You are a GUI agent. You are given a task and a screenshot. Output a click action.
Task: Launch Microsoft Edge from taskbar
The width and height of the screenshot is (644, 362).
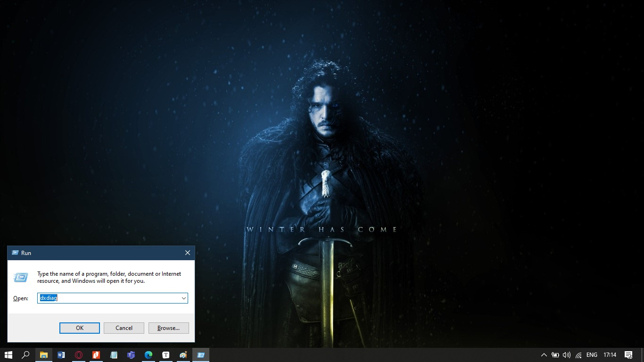point(149,355)
